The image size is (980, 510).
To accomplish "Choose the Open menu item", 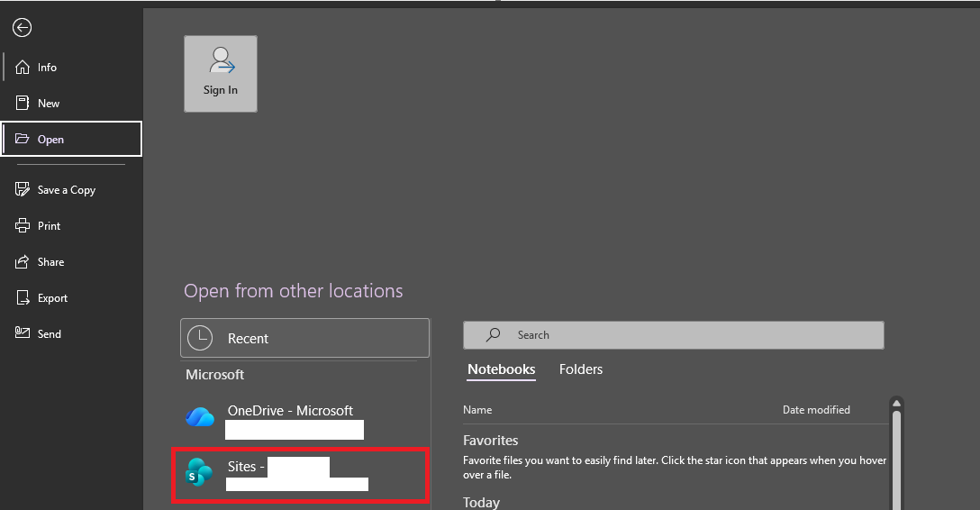I will pos(71,139).
